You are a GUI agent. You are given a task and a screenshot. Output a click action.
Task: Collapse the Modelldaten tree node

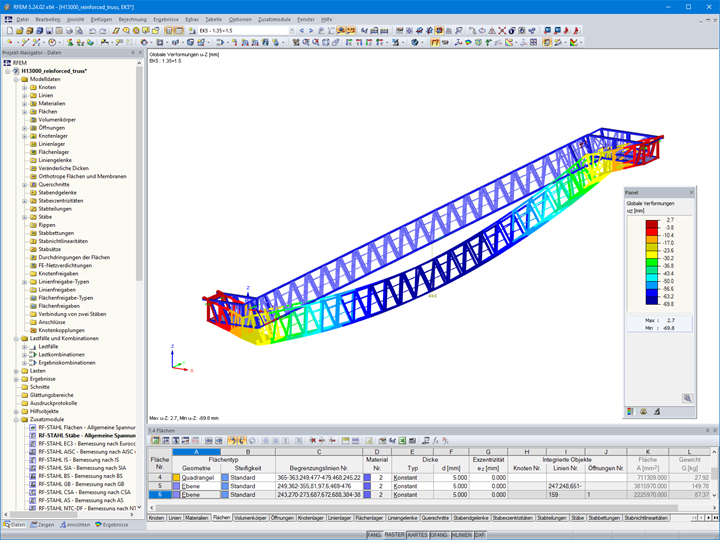16,79
